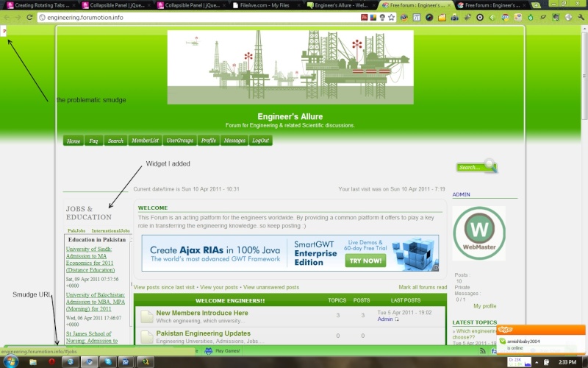Viewport: 588px width, 368px height.
Task: Open New Members Introduce Here forum
Action: 202,313
